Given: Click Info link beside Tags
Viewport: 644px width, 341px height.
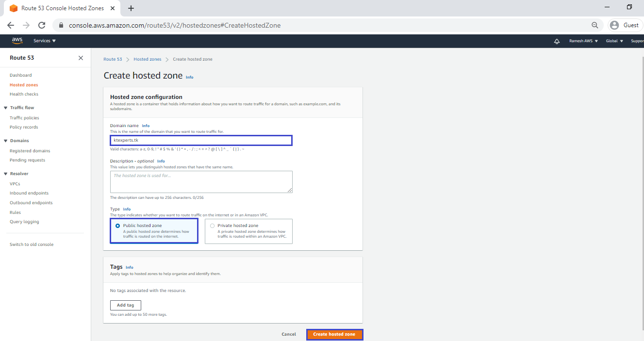Looking at the screenshot, I should [x=130, y=267].
